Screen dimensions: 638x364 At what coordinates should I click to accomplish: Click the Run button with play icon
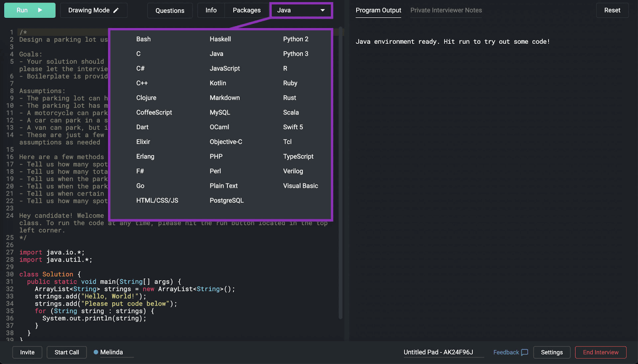(x=30, y=10)
